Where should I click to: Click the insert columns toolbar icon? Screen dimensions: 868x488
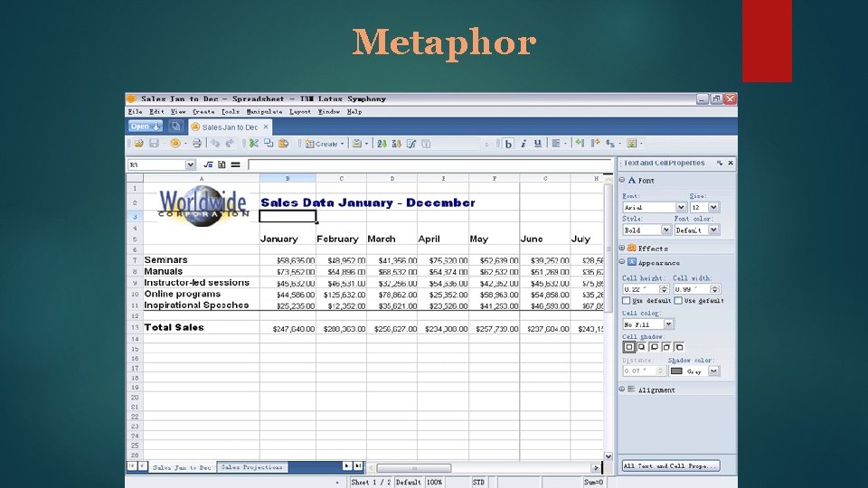[x=595, y=144]
